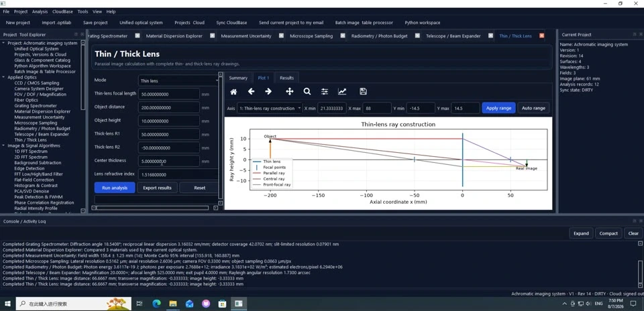Screen dimensions: 644x311
Task: Open the Axis dropdown for ray construction
Action: (x=270, y=109)
